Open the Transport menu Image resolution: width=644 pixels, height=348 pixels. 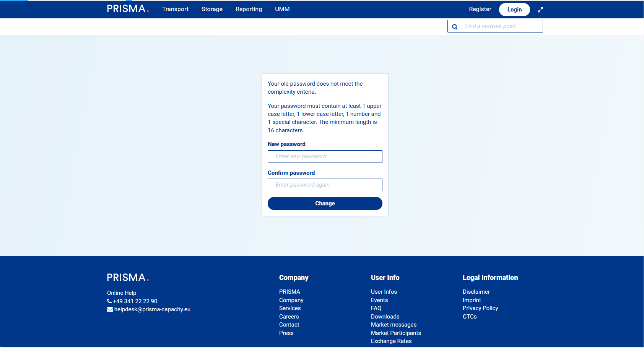175,9
